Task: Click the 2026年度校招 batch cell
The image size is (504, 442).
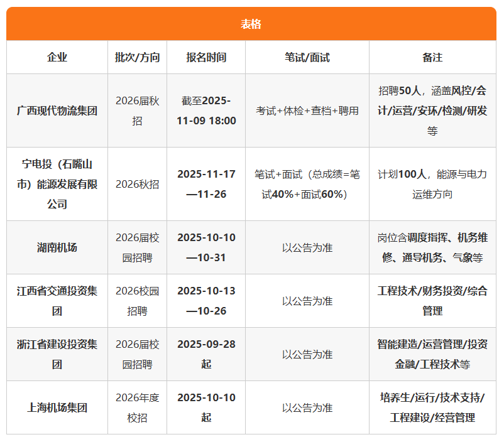Action: point(137,407)
